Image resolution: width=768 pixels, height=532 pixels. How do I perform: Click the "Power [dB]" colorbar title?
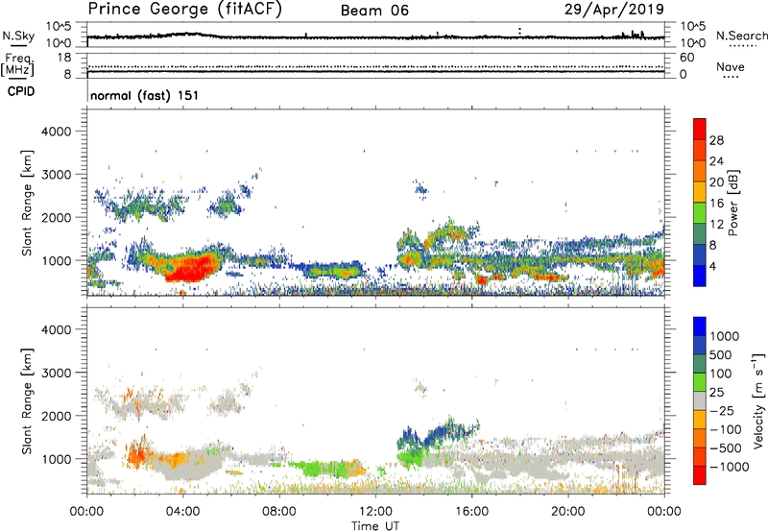732,203
